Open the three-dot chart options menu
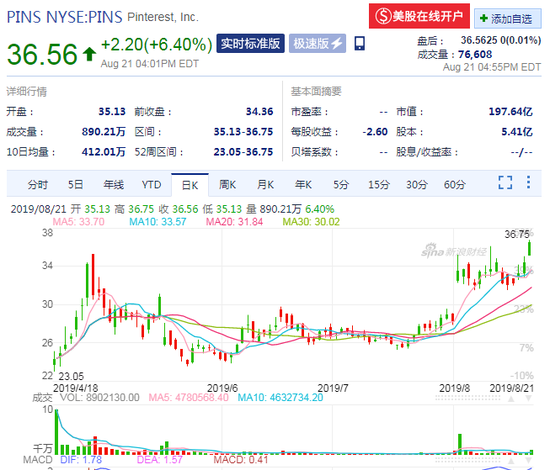Screen dimensions: 550x470 click(528, 182)
